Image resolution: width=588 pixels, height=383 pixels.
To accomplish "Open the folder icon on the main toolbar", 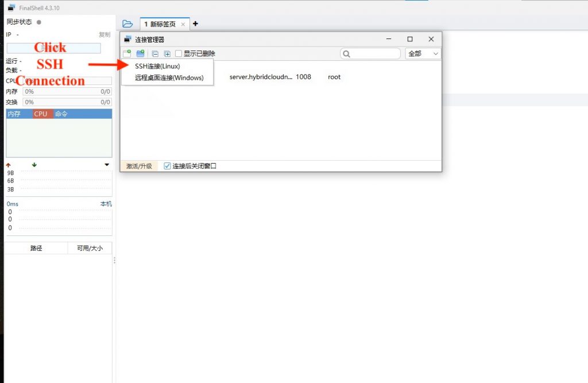I will click(127, 24).
